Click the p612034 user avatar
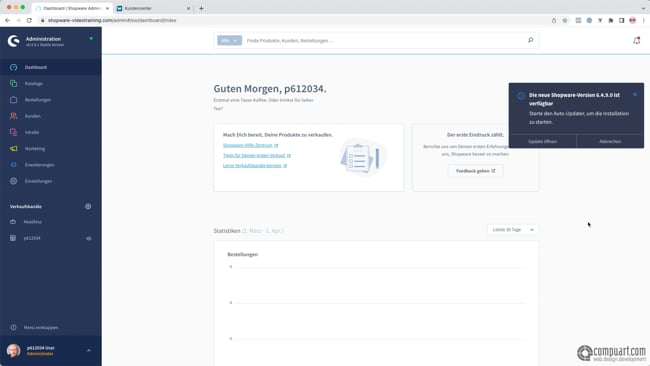 click(13, 351)
